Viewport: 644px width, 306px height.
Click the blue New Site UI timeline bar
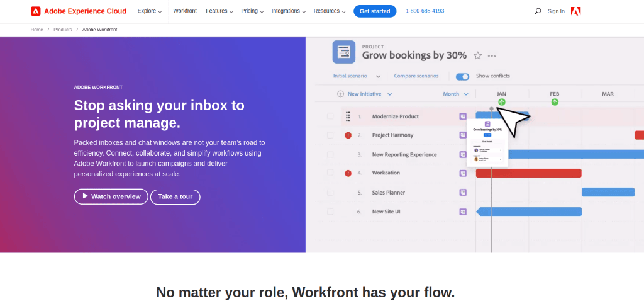point(529,212)
